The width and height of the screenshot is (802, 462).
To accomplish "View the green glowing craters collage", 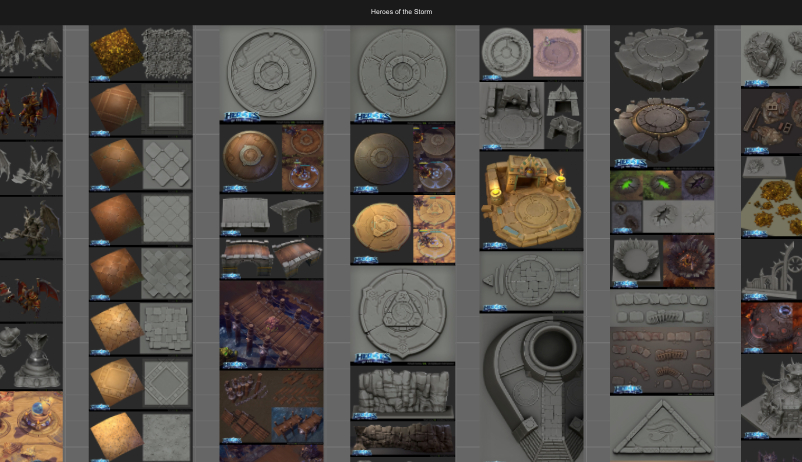I will click(662, 202).
